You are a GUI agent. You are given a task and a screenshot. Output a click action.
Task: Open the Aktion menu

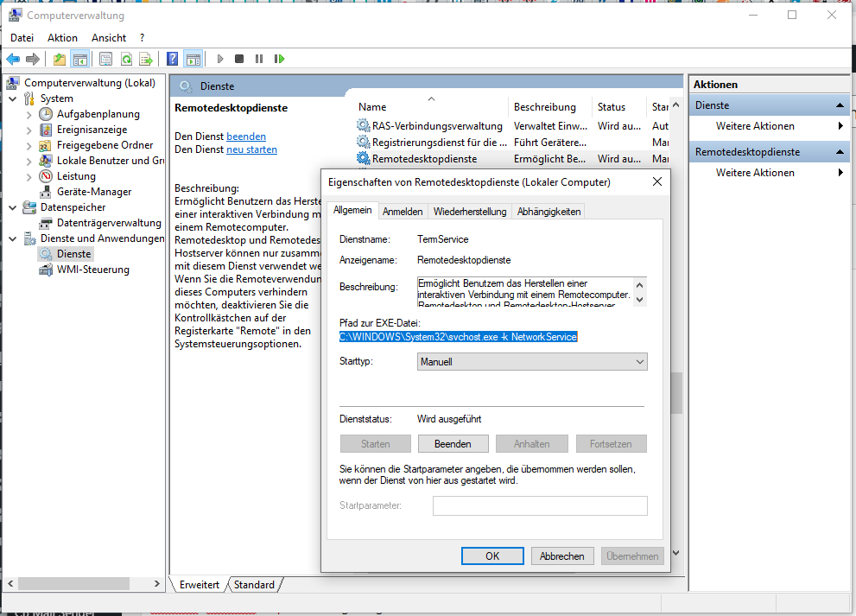(x=62, y=38)
